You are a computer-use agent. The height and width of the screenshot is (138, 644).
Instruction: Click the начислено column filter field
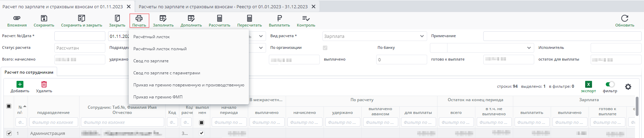pos(305,122)
